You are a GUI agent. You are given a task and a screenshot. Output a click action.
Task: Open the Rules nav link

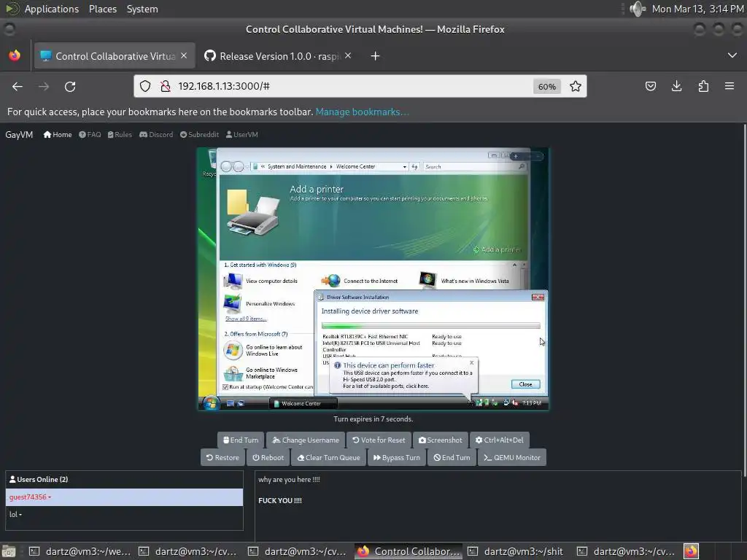[120, 135]
